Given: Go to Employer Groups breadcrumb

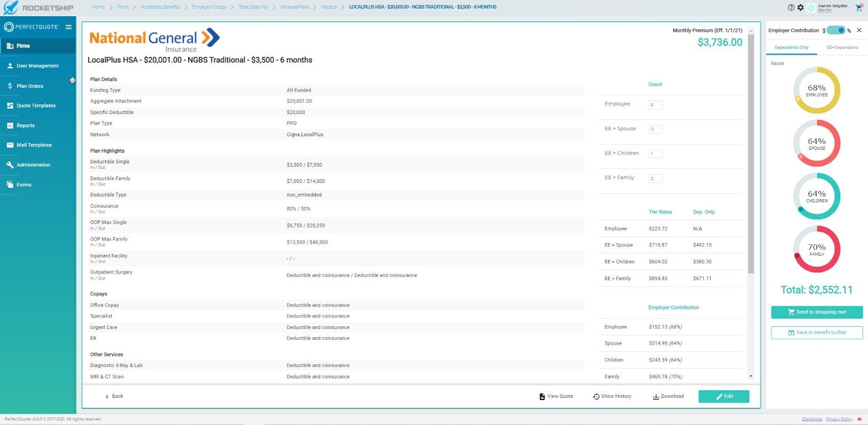Looking at the screenshot, I should click(209, 7).
